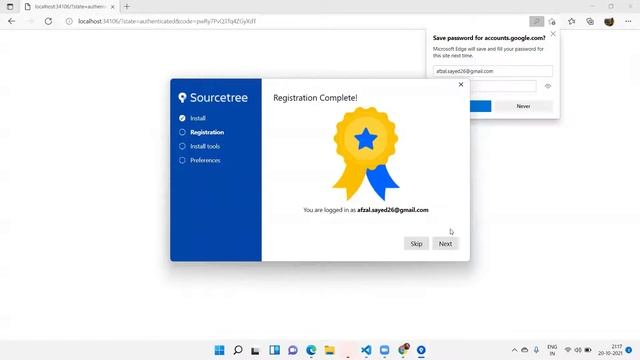Open Task View on the taskbar
This screenshot has width=640, height=360.
click(x=256, y=350)
